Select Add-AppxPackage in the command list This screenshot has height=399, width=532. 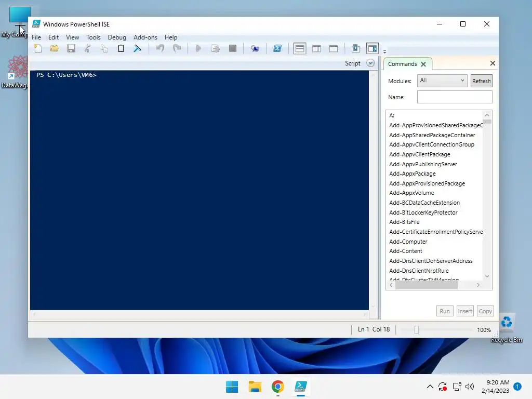click(412, 174)
